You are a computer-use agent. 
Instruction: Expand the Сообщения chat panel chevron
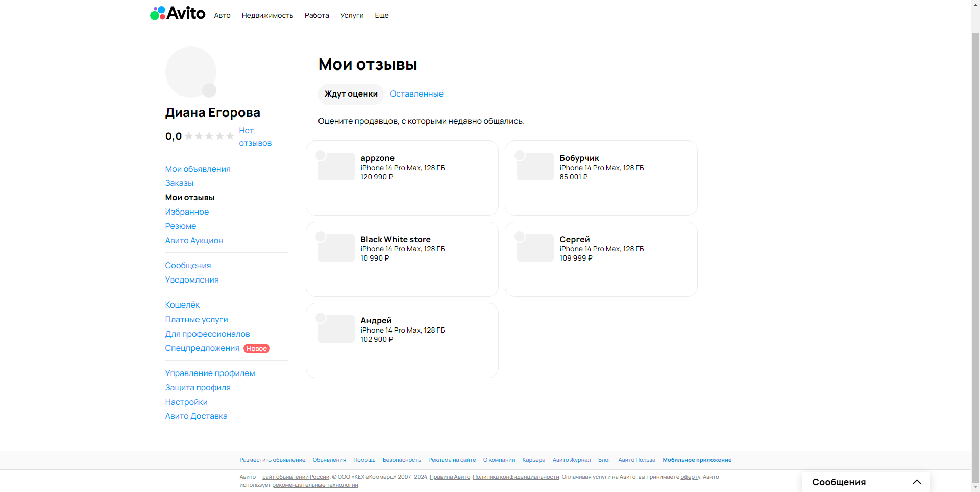point(917,482)
